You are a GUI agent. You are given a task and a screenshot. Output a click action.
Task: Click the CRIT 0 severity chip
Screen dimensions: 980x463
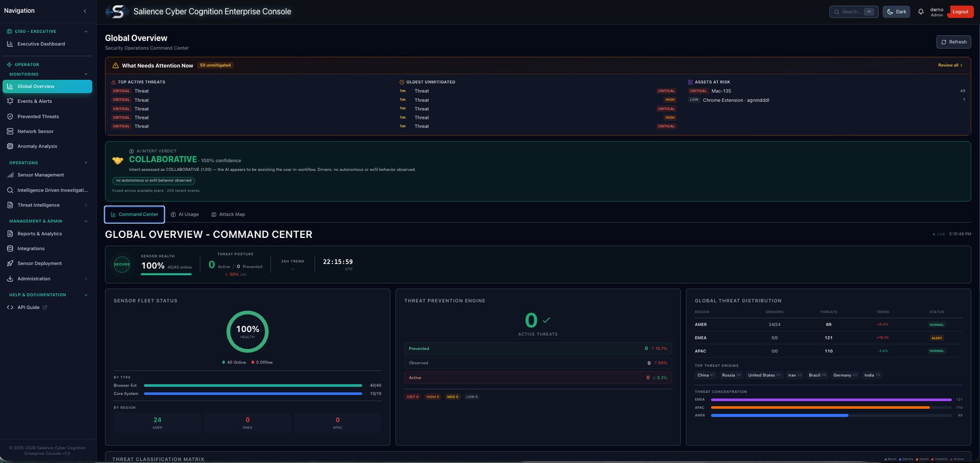[413, 397]
